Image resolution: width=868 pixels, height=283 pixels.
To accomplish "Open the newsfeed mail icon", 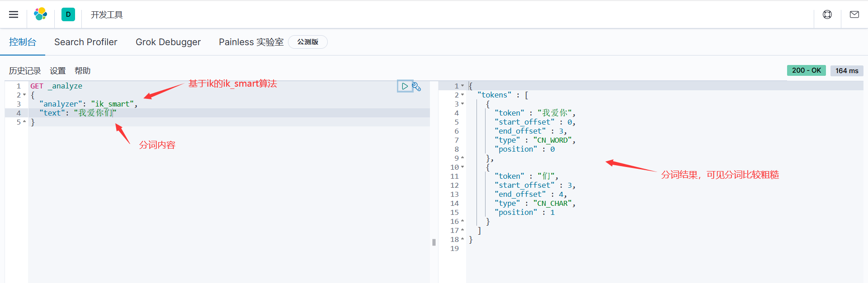I will [x=854, y=14].
